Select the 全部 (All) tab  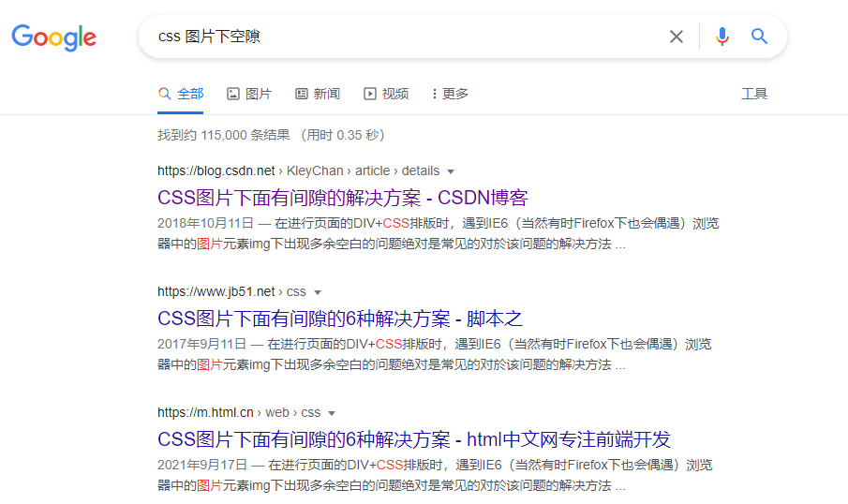181,94
